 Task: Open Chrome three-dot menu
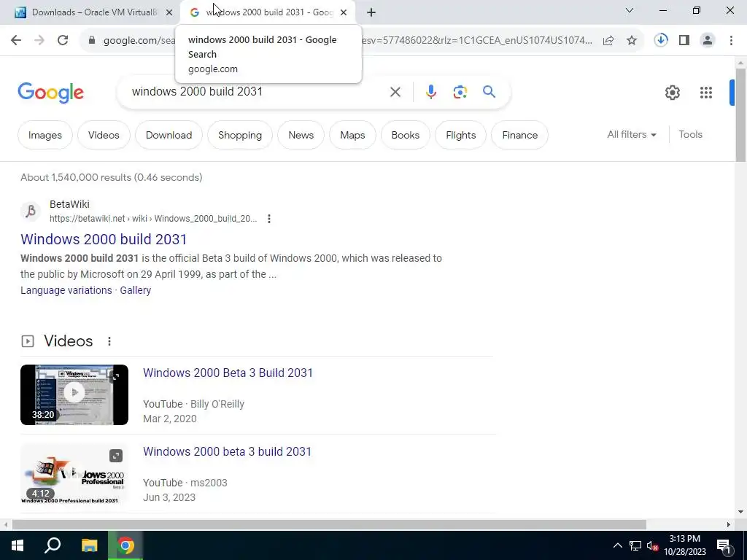point(731,41)
